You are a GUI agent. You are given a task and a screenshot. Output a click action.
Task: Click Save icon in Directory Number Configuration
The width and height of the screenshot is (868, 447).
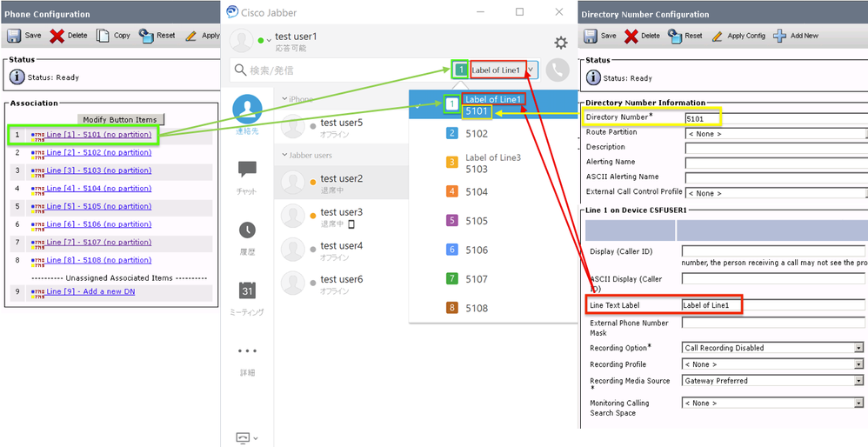click(590, 36)
